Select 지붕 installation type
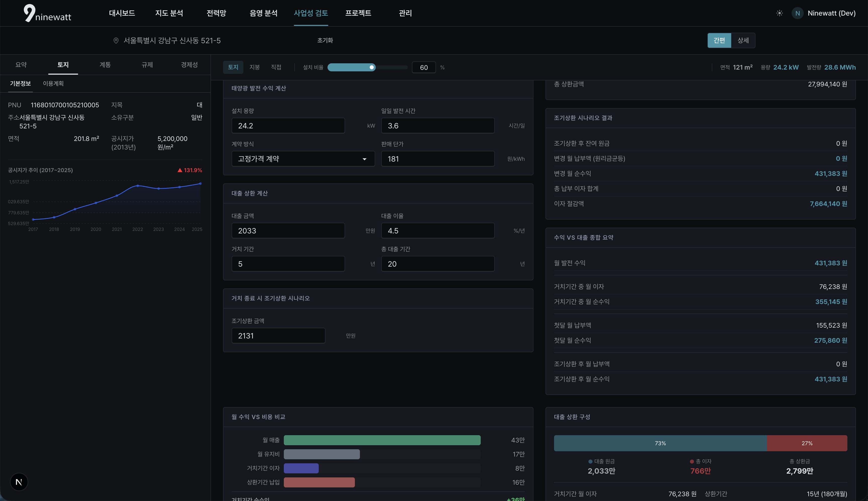 [x=254, y=67]
